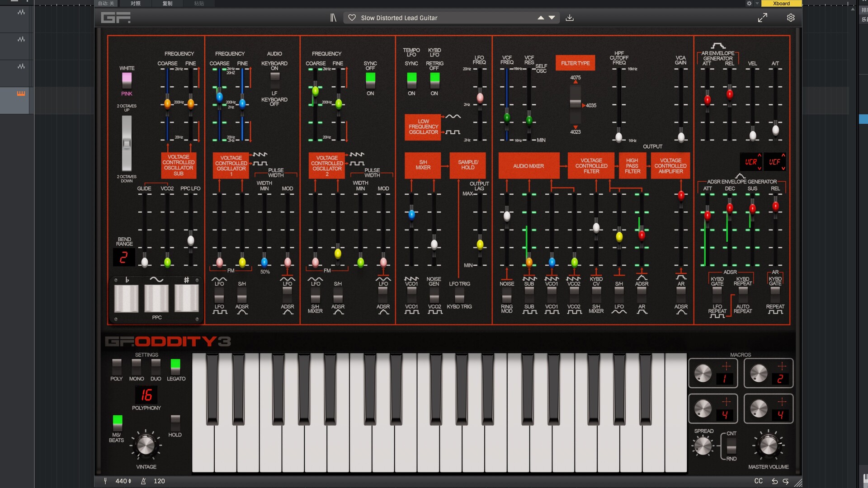This screenshot has height=488, width=868.
Task: Click the redo arrow in bottom bar
Action: pos(786,481)
